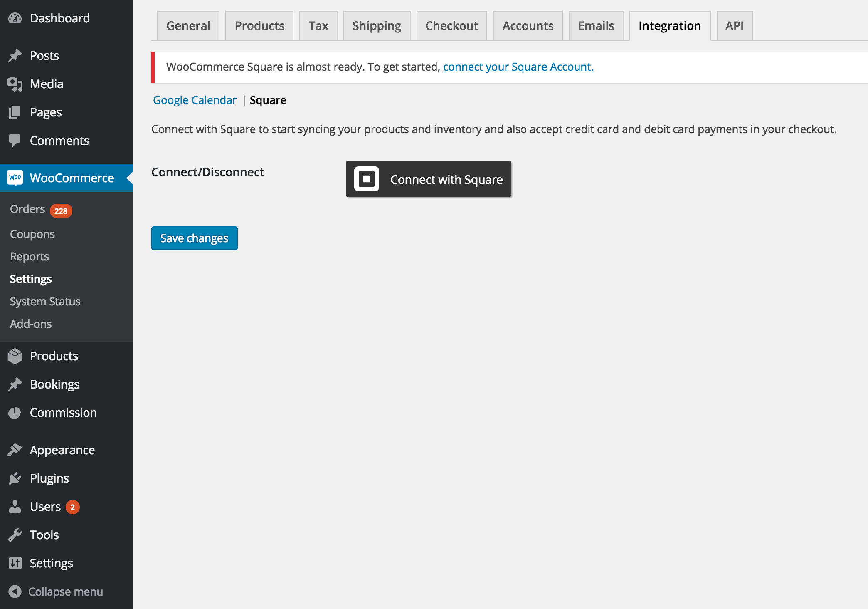Open the Media library icon
The height and width of the screenshot is (609, 868).
tap(15, 84)
